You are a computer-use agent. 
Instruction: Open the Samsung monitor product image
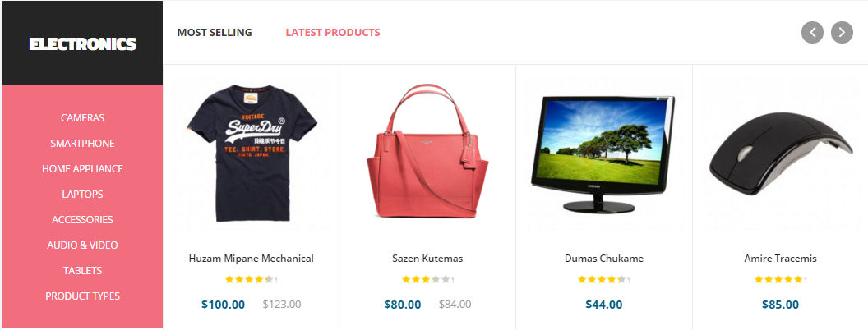click(603, 154)
